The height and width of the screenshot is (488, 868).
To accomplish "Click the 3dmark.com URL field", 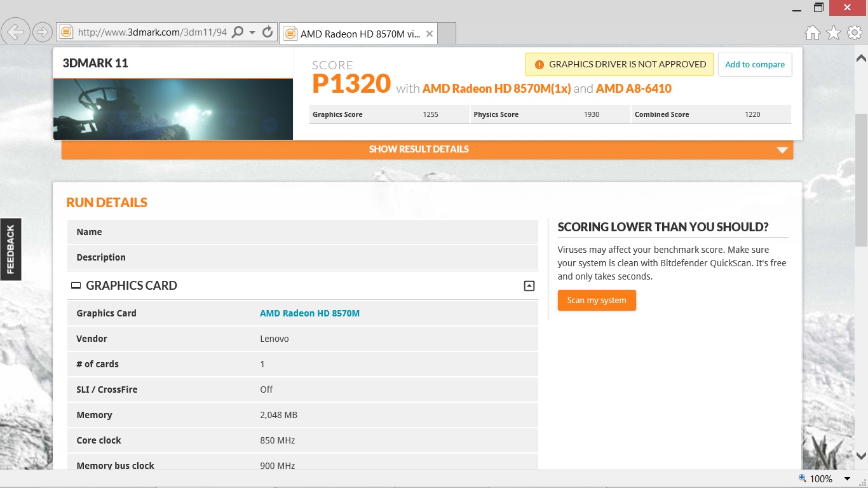I will pos(152,32).
